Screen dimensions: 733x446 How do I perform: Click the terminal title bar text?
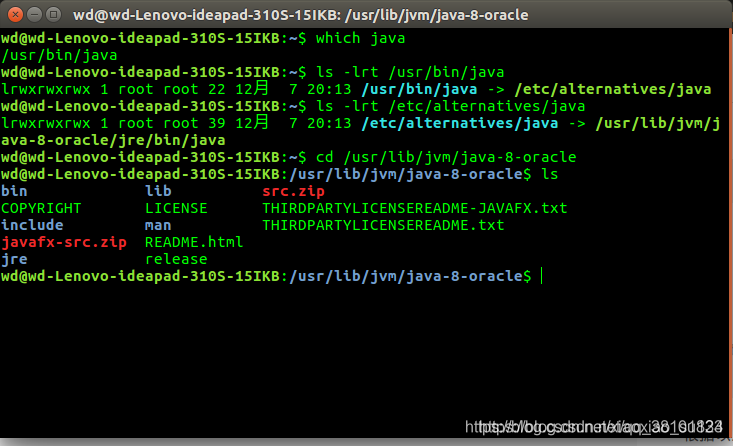tap(301, 15)
